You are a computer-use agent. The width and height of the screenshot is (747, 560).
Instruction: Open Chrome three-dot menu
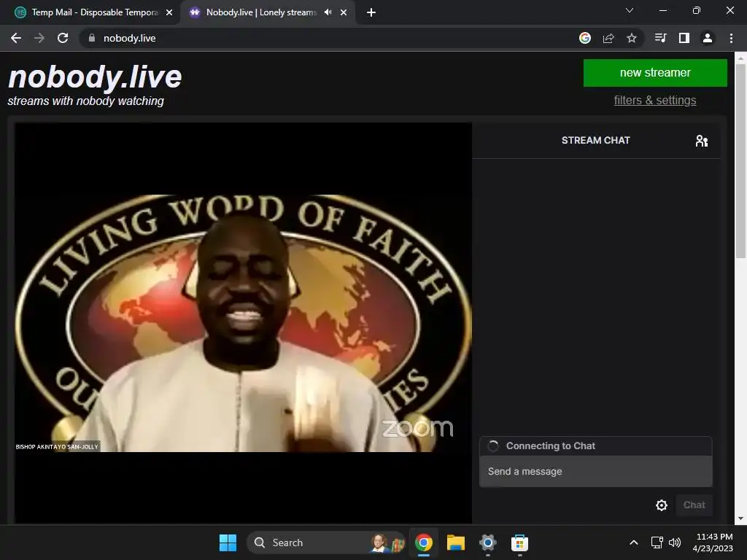[731, 38]
